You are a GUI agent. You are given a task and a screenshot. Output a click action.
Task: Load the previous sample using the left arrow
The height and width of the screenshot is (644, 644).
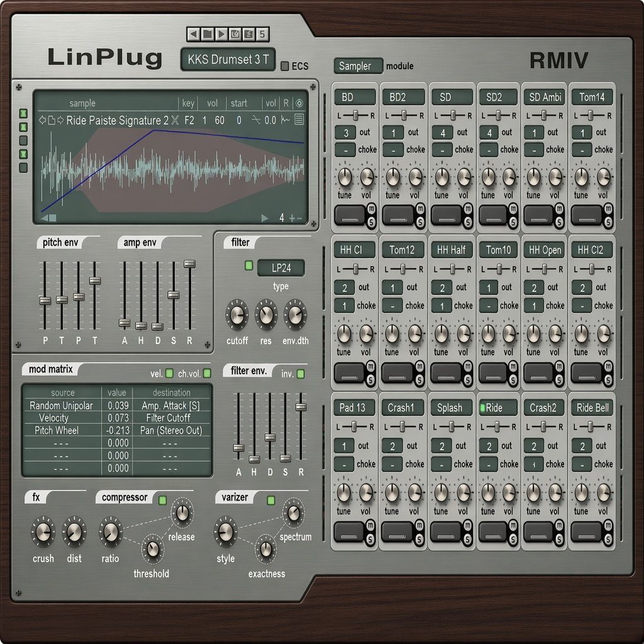tap(42, 120)
